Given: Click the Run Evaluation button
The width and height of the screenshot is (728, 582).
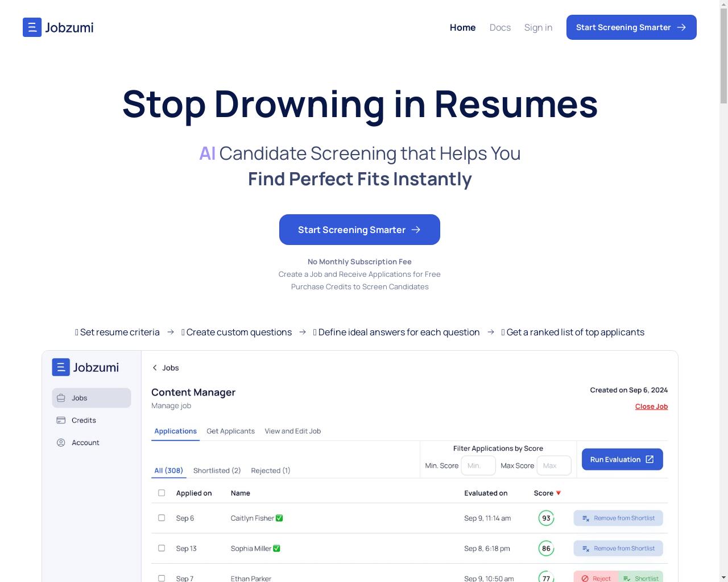Looking at the screenshot, I should pyautogui.click(x=622, y=459).
